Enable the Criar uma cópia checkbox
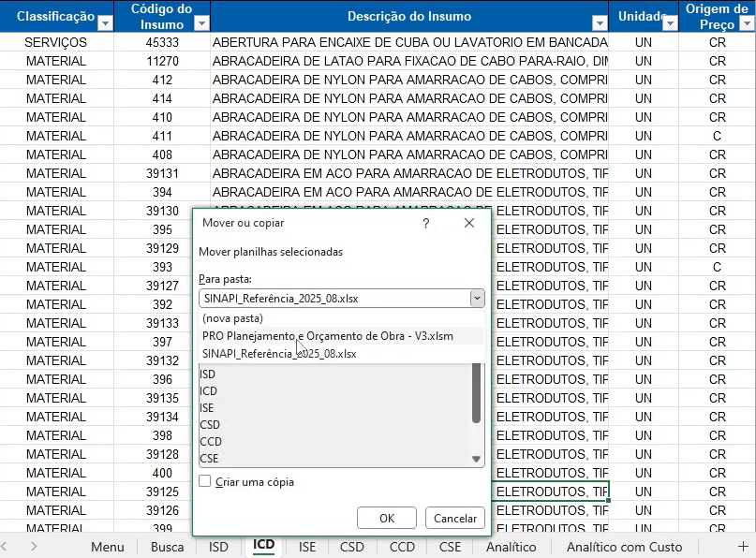 205,481
